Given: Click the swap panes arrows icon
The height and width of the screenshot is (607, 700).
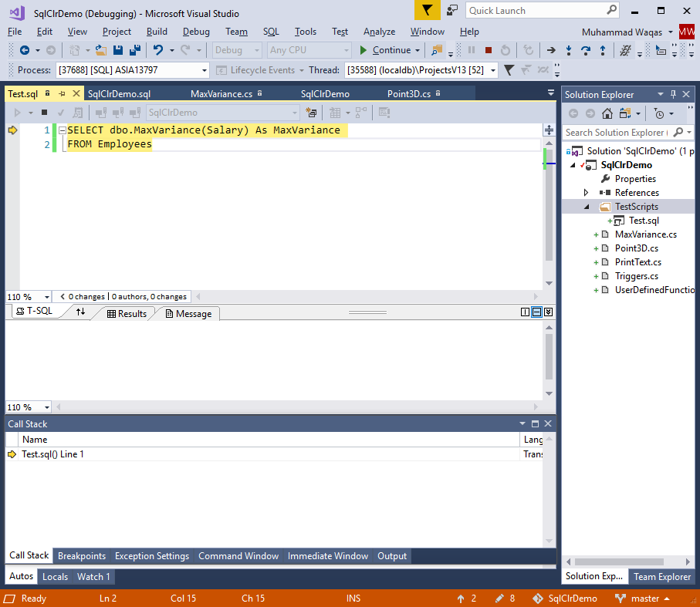Looking at the screenshot, I should point(80,312).
